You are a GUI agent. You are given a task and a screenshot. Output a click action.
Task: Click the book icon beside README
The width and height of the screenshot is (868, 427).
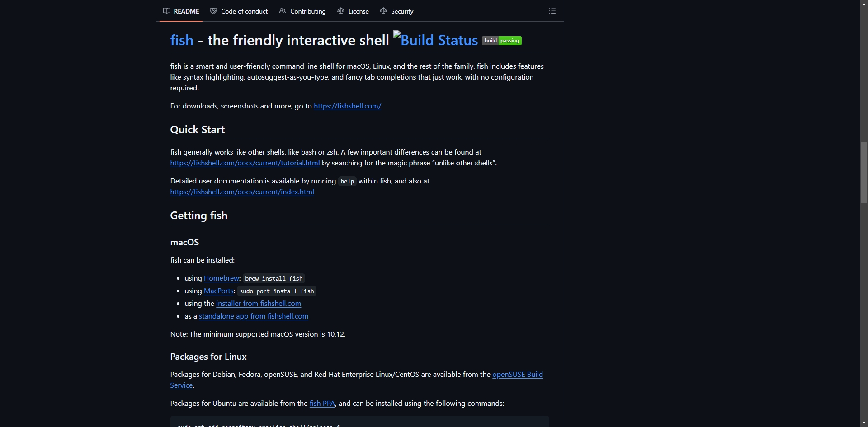[167, 11]
